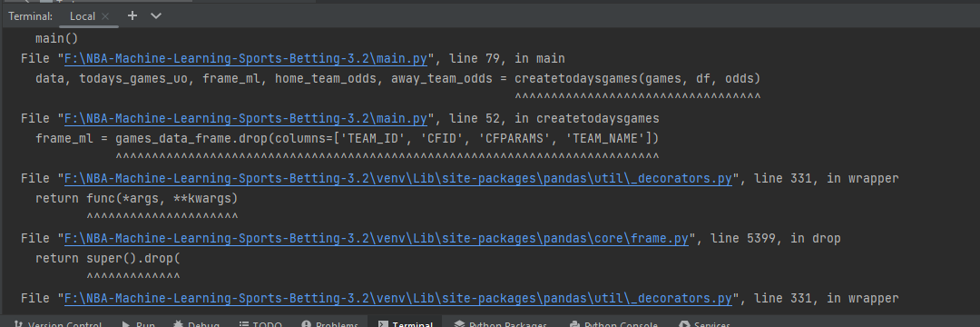Click the 'line 52, in createtodaysgames' text
980x327 pixels.
point(554,119)
